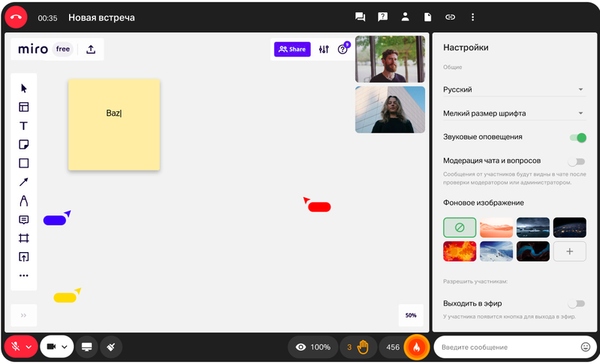The height and width of the screenshot is (364, 600).
Task: Select the Arrow connector tool
Action: pyautogui.click(x=23, y=182)
